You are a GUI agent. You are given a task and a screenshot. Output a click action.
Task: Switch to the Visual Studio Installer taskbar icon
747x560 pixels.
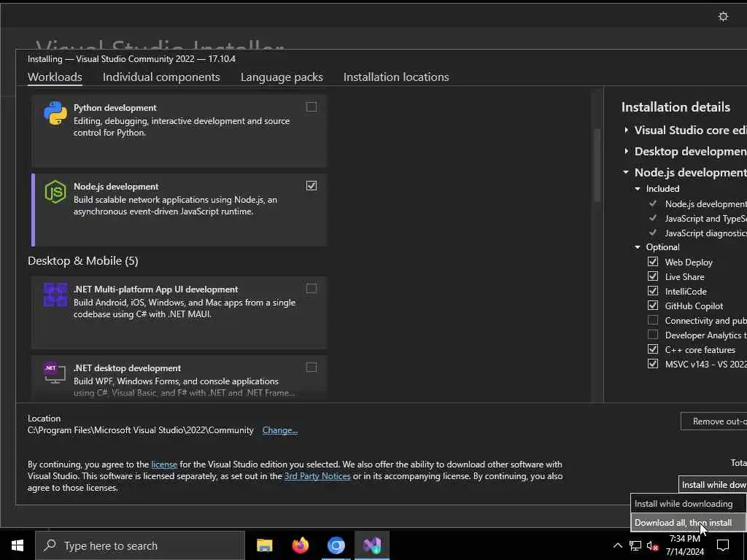click(x=371, y=545)
